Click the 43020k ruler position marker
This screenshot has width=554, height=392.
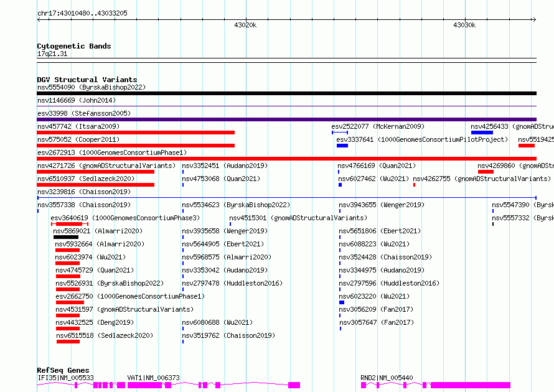coord(245,25)
